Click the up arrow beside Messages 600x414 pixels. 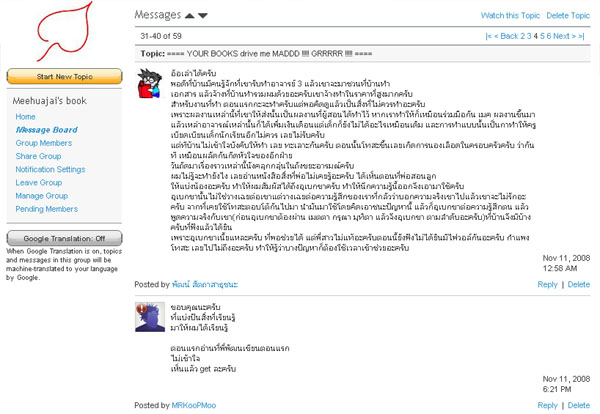pos(188,17)
